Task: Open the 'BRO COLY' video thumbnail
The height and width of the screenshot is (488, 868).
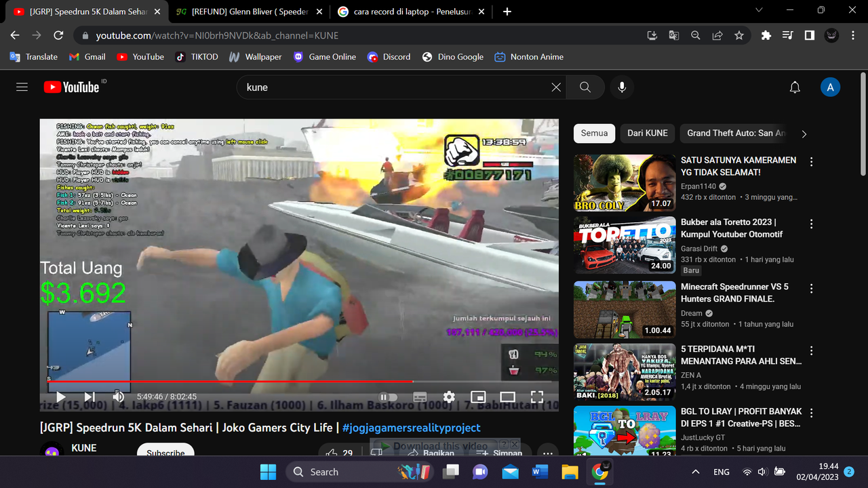Action: pos(625,182)
